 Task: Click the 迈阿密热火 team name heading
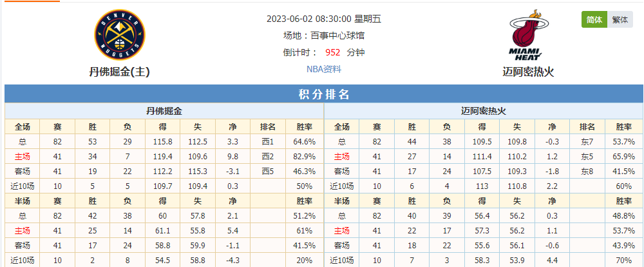[528, 72]
